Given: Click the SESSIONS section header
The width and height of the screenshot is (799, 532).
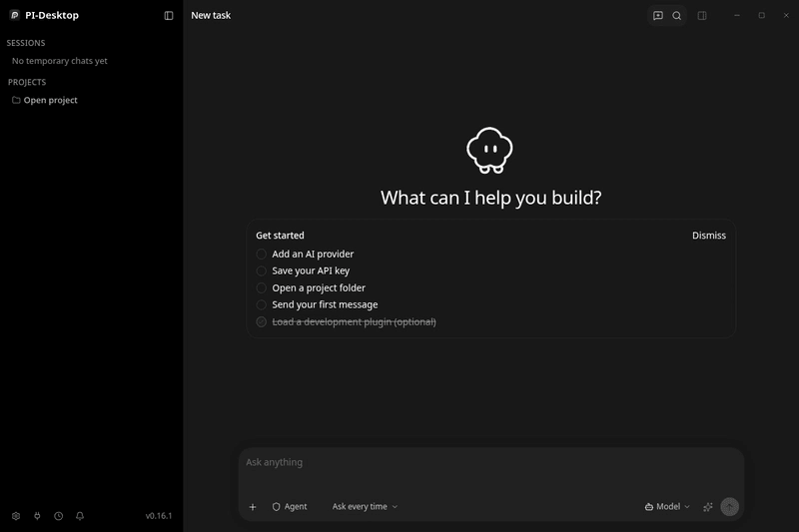Looking at the screenshot, I should coord(26,43).
